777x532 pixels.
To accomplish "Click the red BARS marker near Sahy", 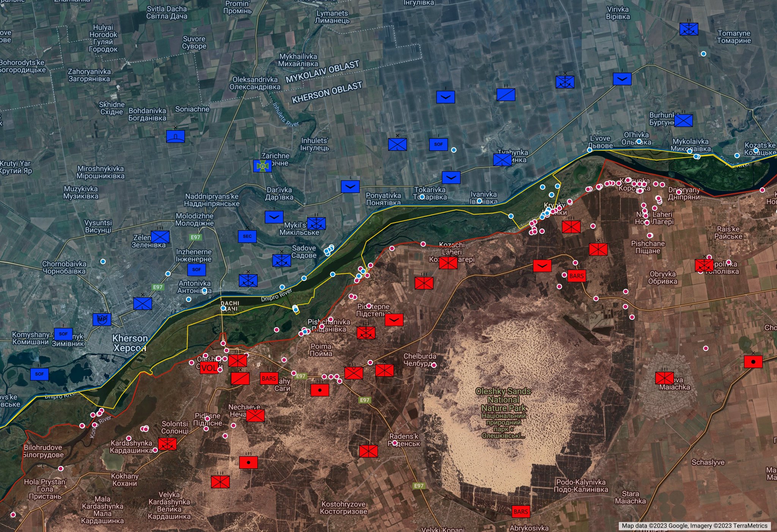I will (269, 378).
